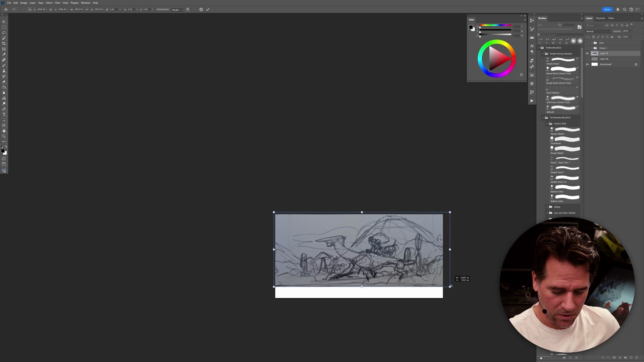Hide the Background layer visibility eye
Screen dimensions: 644x362
pyautogui.click(x=587, y=64)
